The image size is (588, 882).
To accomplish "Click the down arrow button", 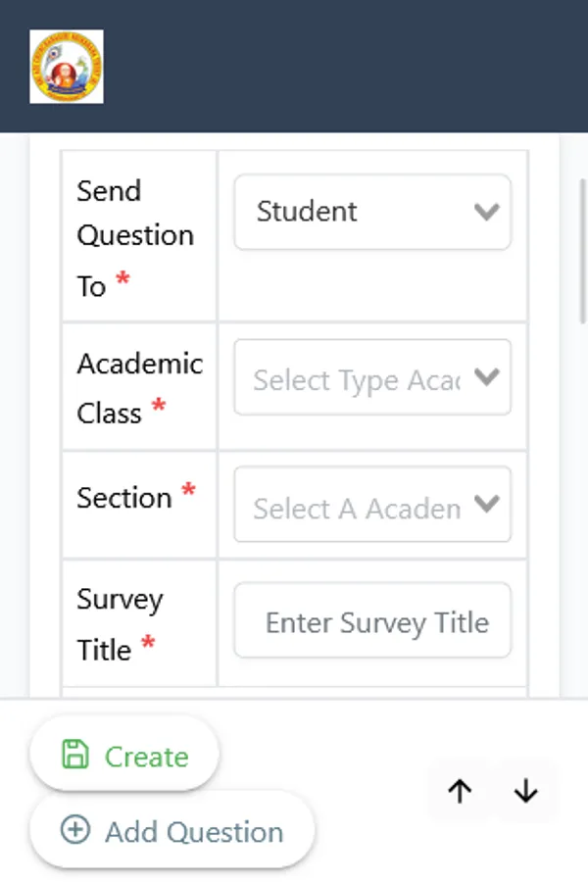I will 526,792.
